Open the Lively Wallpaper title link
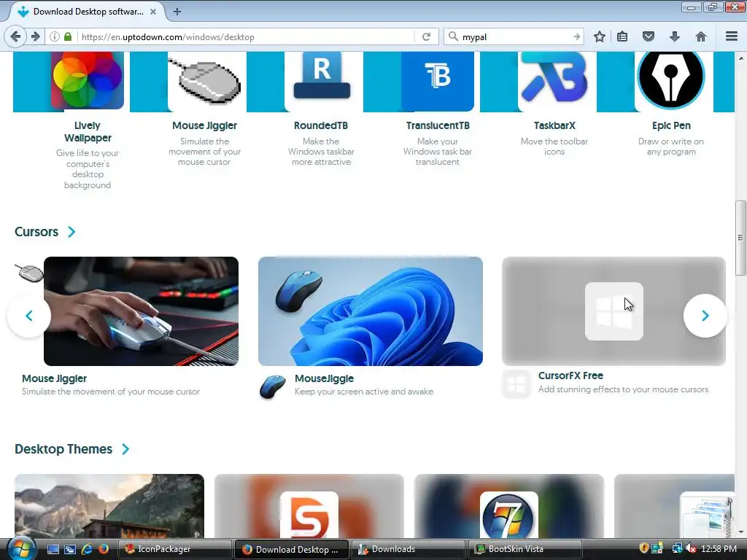Image resolution: width=747 pixels, height=560 pixels. tap(88, 132)
